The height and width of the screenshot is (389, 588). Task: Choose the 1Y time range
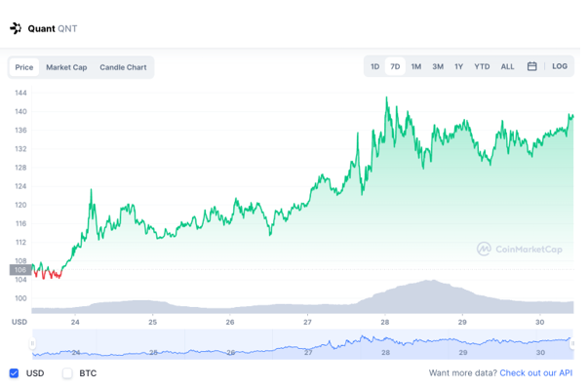(459, 66)
